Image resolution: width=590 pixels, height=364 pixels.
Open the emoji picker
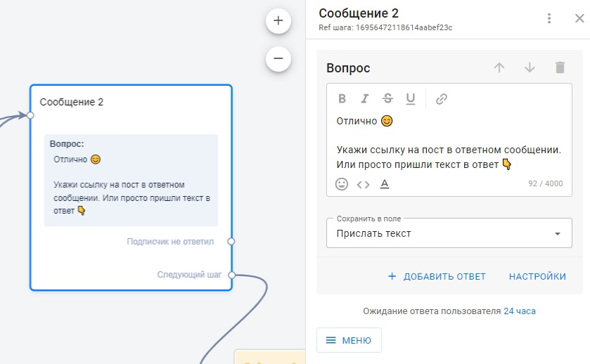[342, 184]
